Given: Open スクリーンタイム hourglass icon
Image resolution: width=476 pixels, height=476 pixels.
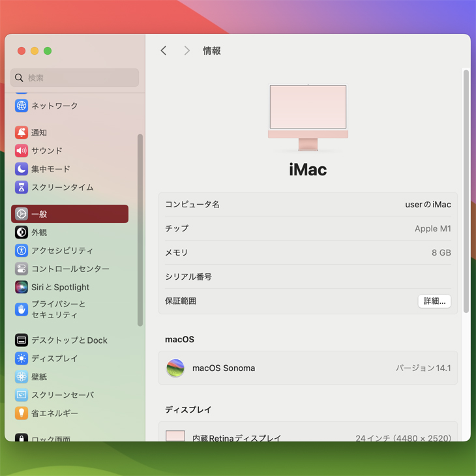Looking at the screenshot, I should (x=22, y=187).
